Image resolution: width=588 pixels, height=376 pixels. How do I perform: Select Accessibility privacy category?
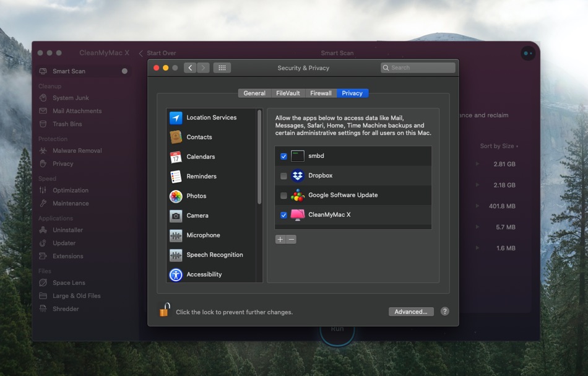(x=212, y=274)
